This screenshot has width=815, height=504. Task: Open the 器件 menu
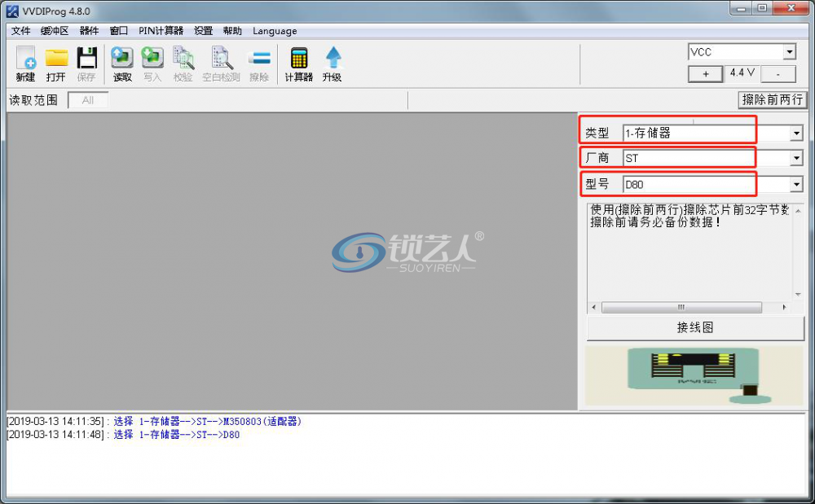[89, 31]
